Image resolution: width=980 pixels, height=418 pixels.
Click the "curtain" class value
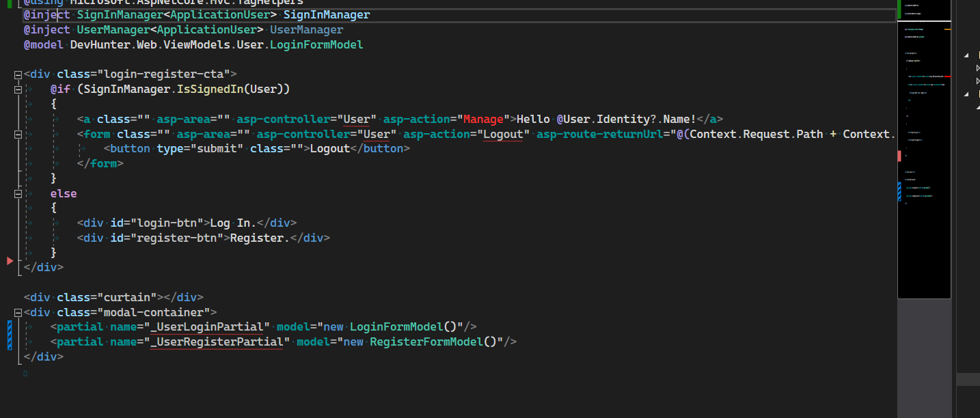[x=127, y=298]
